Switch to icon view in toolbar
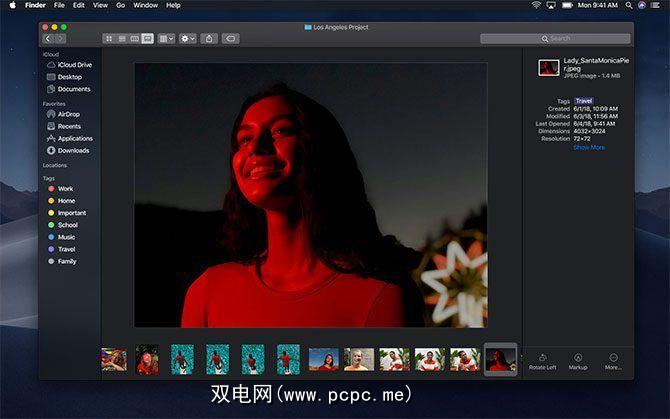This screenshot has width=670, height=419. 109,39
